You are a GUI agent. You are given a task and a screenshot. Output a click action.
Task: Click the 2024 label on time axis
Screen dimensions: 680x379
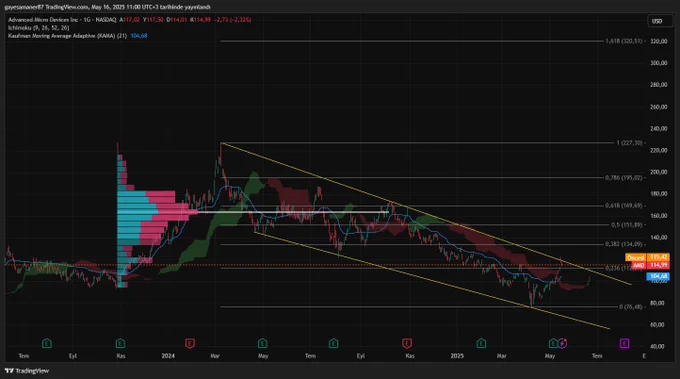[168, 356]
